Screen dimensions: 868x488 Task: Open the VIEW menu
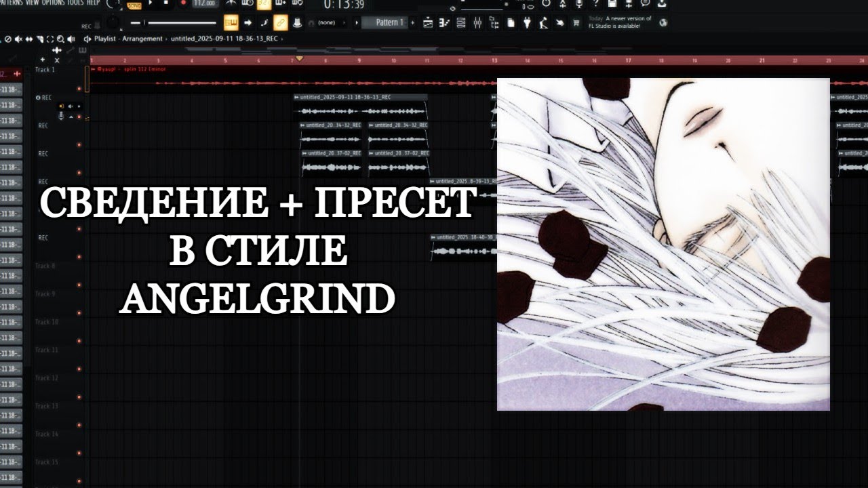tap(33, 3)
